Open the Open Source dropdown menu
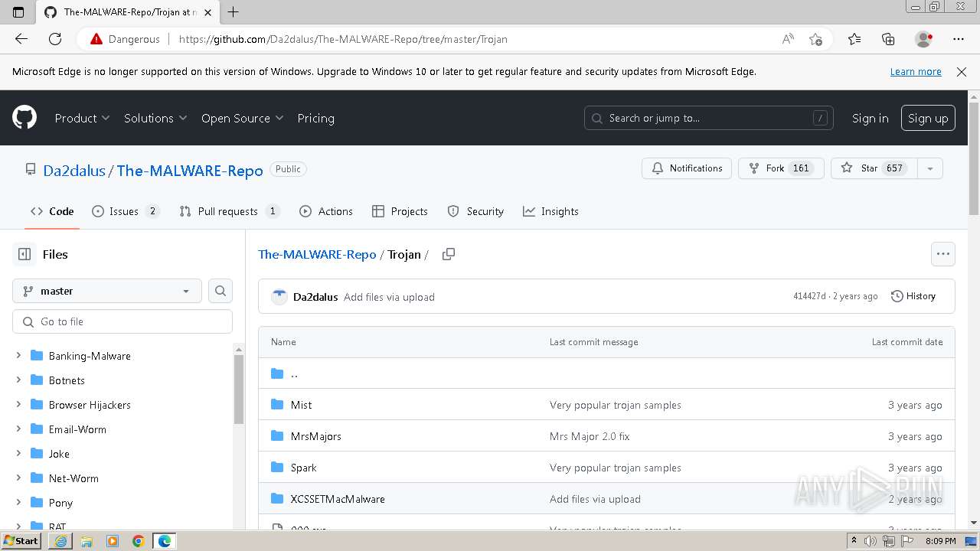This screenshot has height=551, width=980. 242,118
